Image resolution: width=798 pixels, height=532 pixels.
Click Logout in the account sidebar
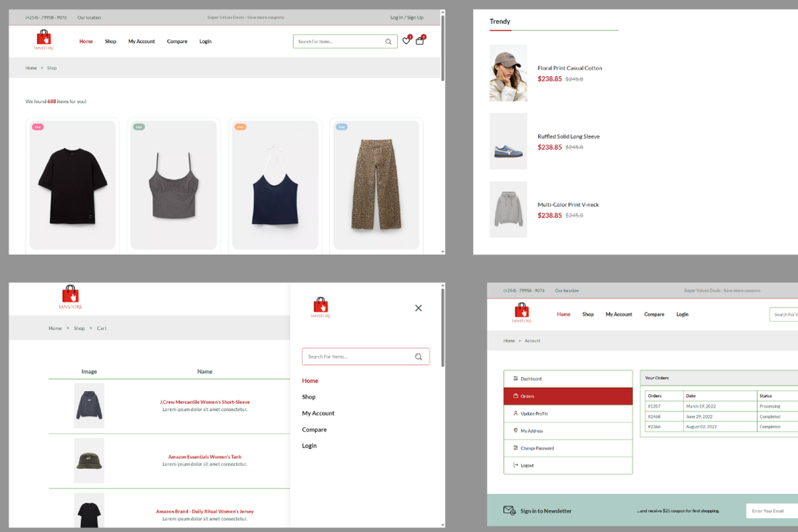[x=568, y=465]
